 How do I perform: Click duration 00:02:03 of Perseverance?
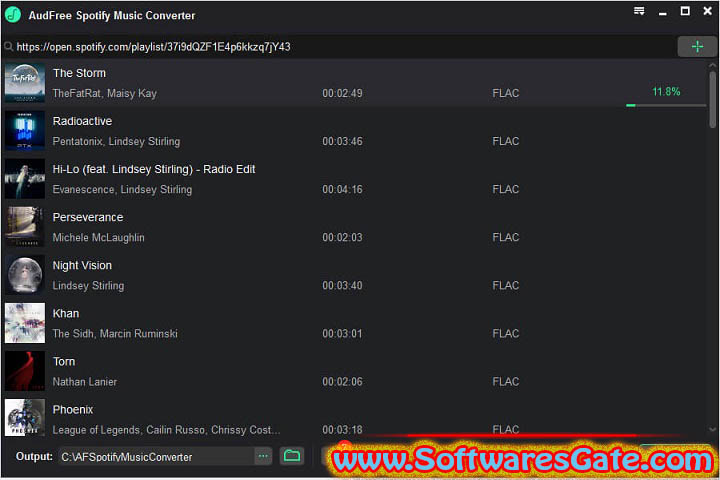342,237
